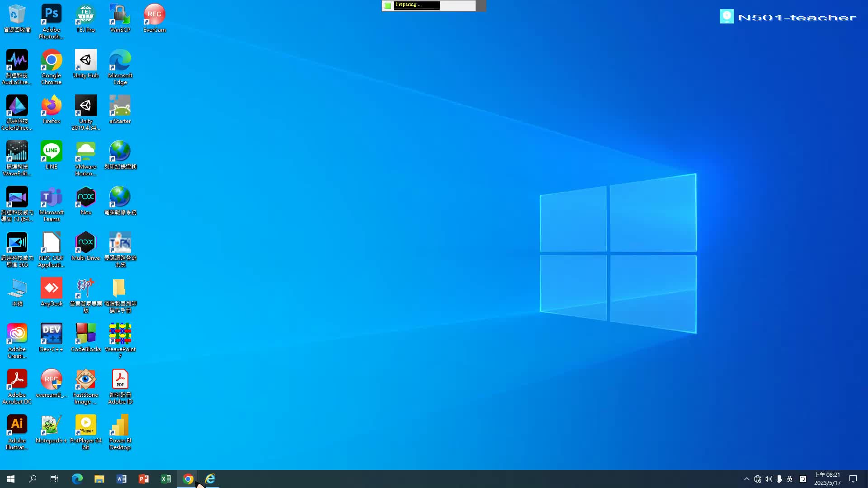The image size is (868, 488).
Task: Click the EverCam desktop shortcut
Action: [154, 19]
